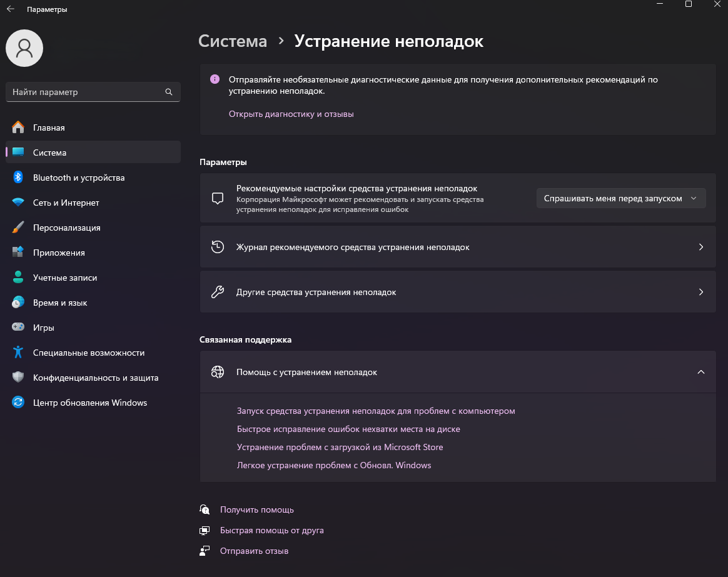The image size is (728, 577).
Task: Open Журнал рекомендуемого средства устранения неполадок
Action: (x=457, y=247)
